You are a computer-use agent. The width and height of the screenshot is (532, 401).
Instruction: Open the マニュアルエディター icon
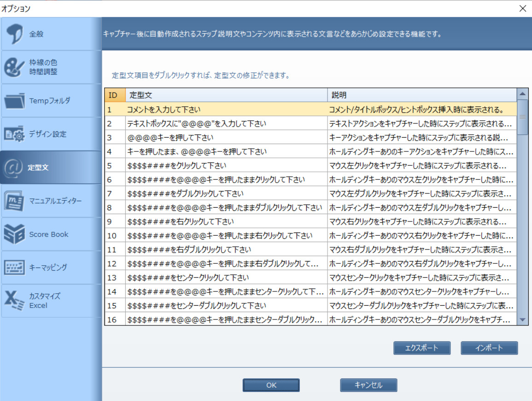[15, 201]
